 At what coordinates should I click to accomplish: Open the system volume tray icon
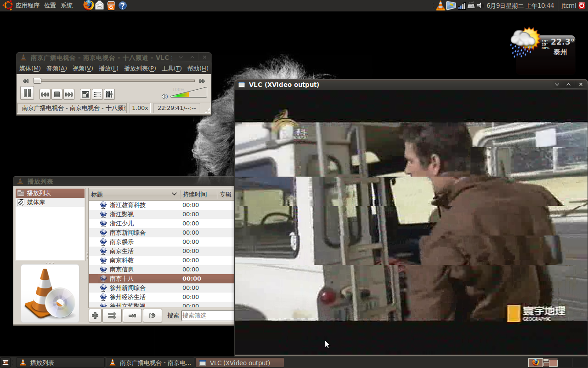[x=479, y=6]
